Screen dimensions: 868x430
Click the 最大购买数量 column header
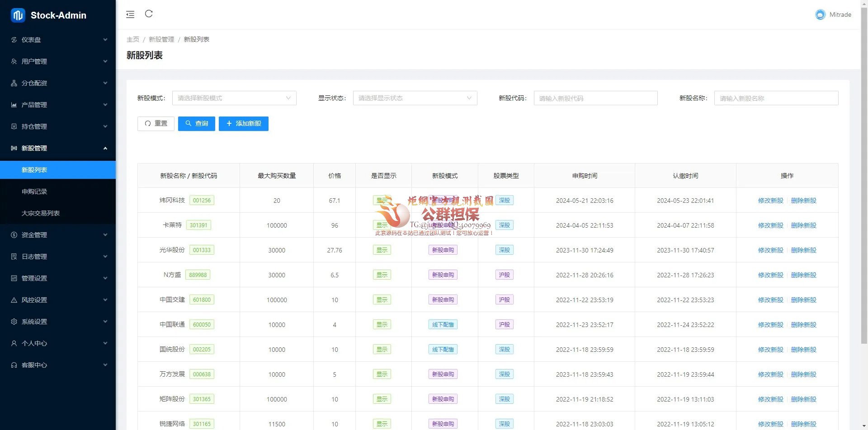[277, 176]
